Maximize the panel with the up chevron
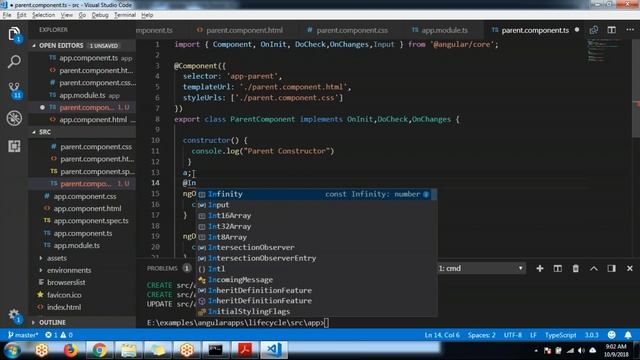 [x=593, y=268]
